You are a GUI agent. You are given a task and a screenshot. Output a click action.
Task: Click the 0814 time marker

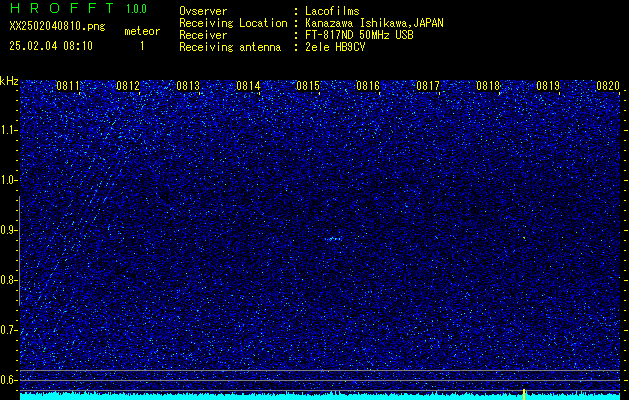click(248, 86)
